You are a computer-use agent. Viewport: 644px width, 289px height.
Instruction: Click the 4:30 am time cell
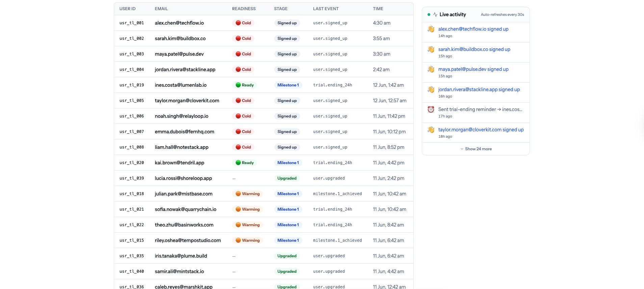(382, 23)
